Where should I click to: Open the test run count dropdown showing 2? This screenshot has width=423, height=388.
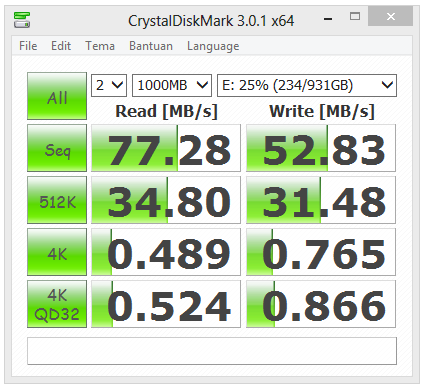(x=109, y=85)
